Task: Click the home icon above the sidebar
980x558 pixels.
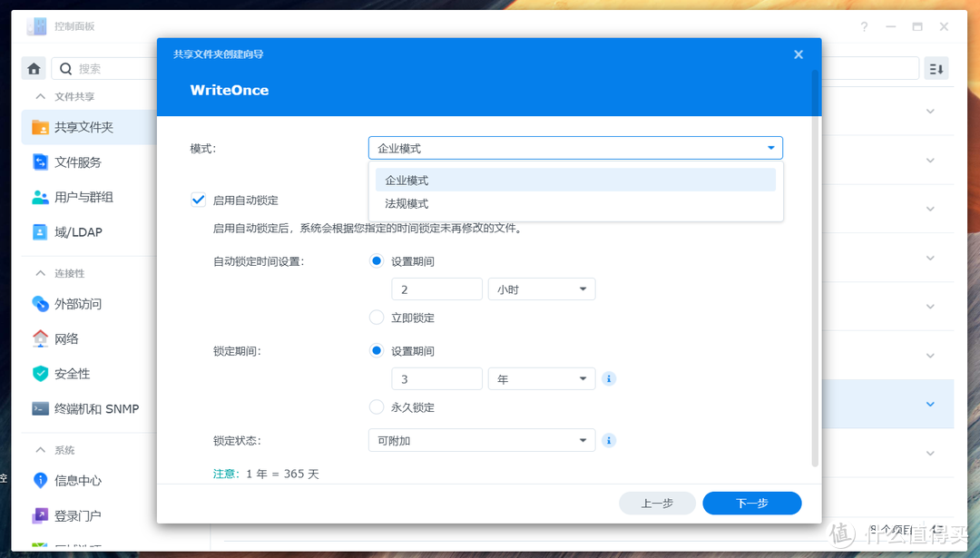Action: click(x=33, y=67)
